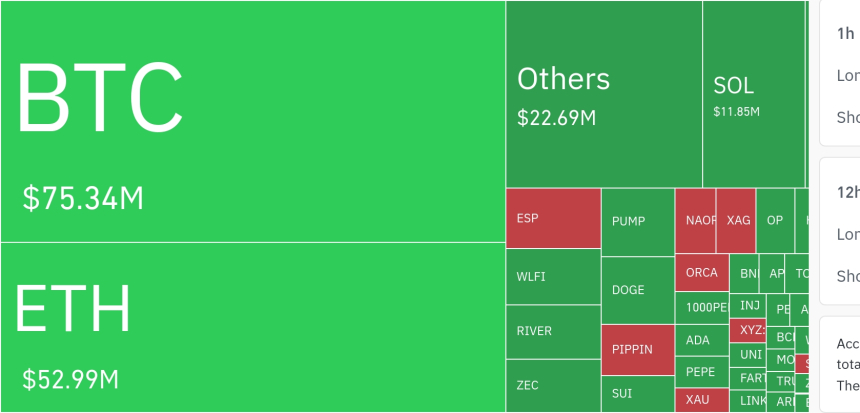Screen dimensions: 860x413
Task: Open the Others $22.69M tile
Action: point(603,94)
